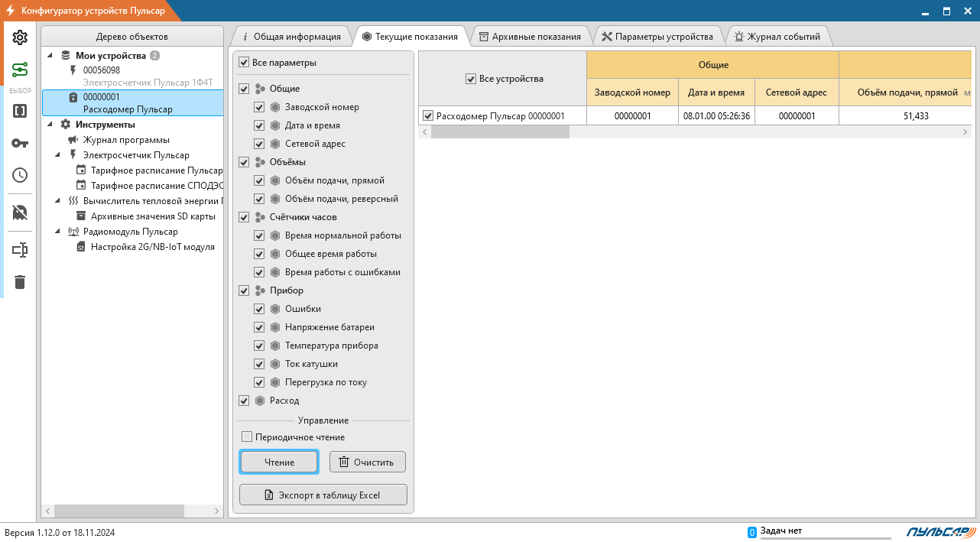This screenshot has width=980, height=542.
Task: Uncheck the Все устройства header checkbox
Action: point(471,79)
